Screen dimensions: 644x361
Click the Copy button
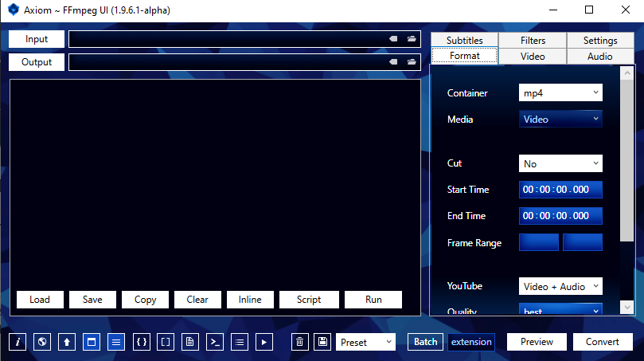pyautogui.click(x=145, y=300)
